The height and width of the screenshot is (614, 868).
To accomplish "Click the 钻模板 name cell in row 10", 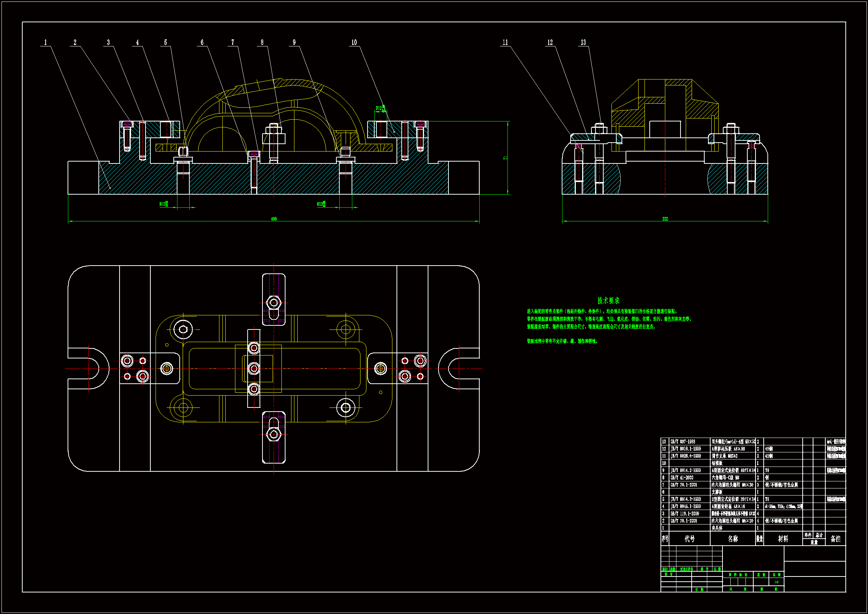I will click(x=717, y=463).
